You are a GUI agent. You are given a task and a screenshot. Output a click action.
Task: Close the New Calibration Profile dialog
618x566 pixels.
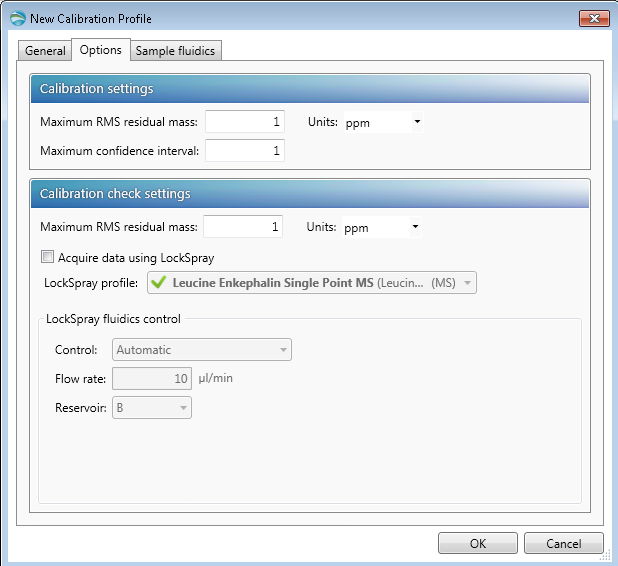[594, 19]
